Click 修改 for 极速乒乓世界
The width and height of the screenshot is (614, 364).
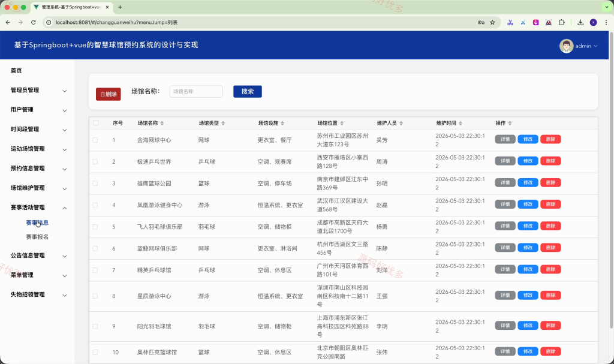(528, 161)
